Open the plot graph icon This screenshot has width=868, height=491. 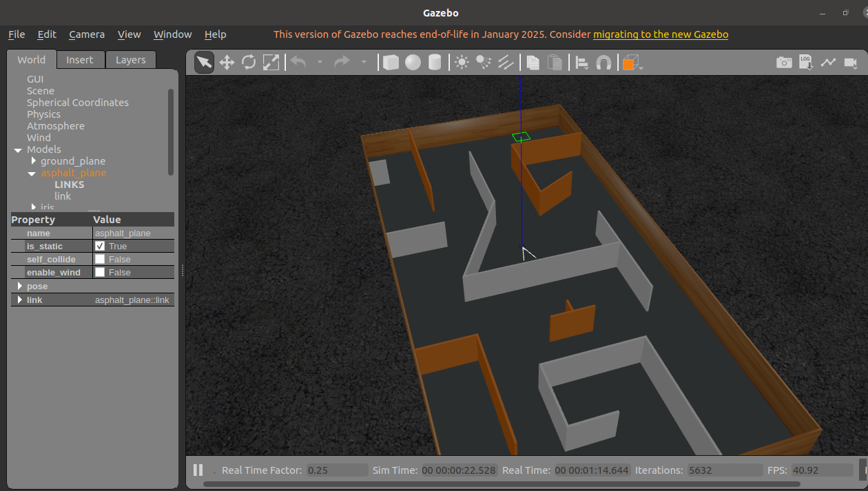tap(828, 63)
